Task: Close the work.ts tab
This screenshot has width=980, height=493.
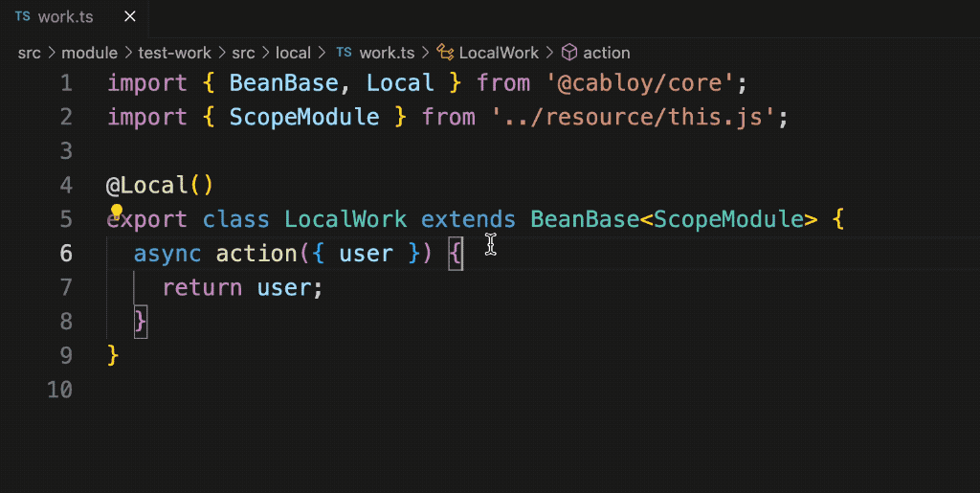Action: [130, 17]
